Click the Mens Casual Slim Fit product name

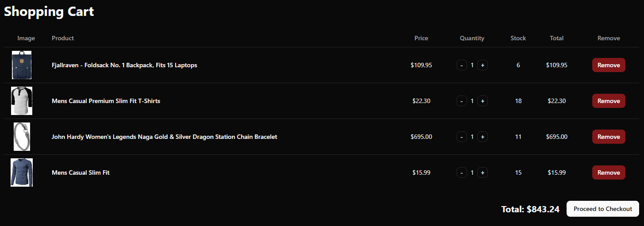click(x=80, y=172)
